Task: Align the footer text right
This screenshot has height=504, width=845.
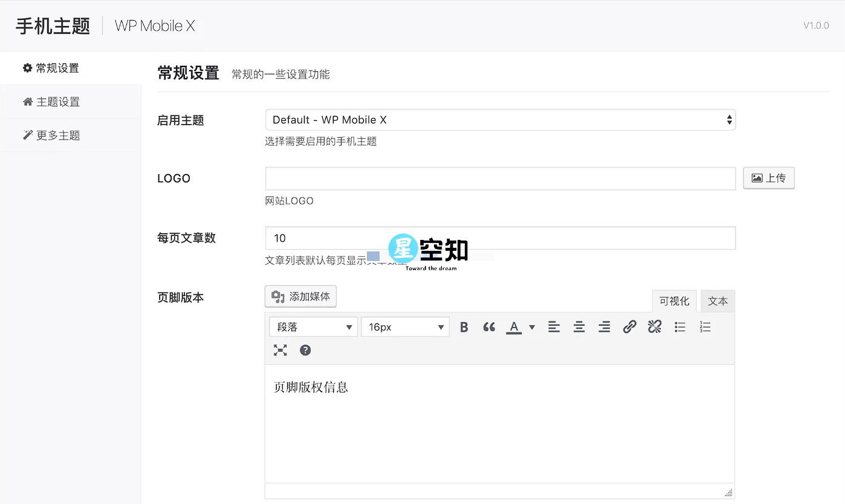Action: pos(604,326)
